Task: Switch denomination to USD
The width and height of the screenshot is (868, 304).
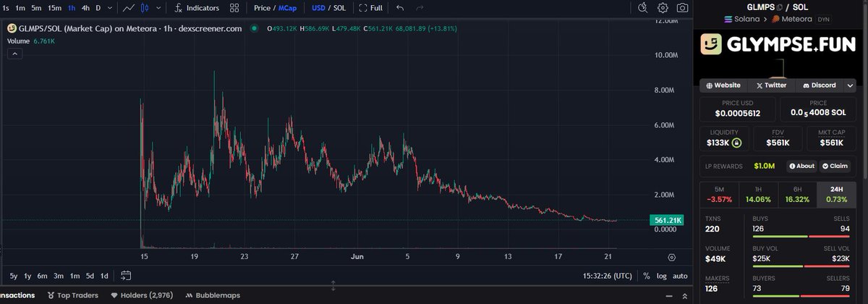Action: (x=318, y=8)
